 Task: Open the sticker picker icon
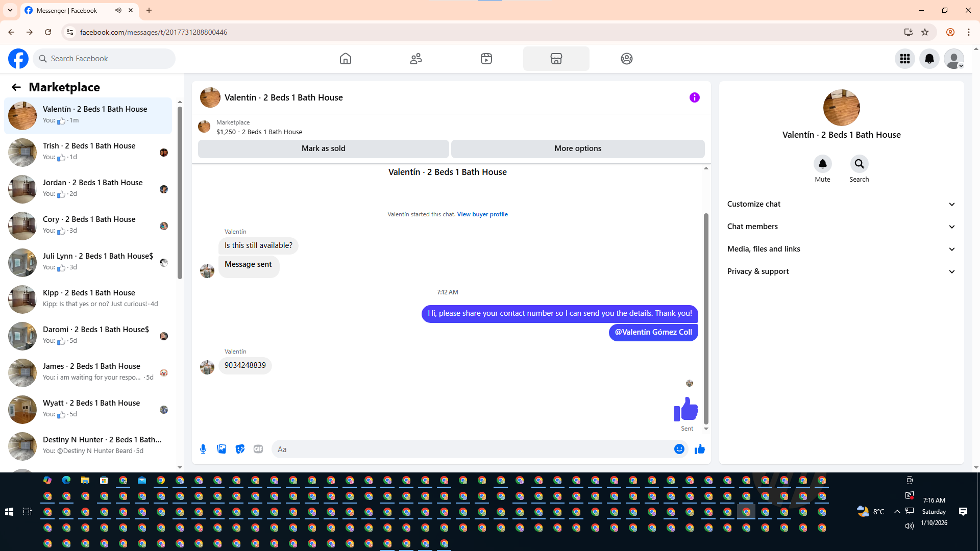[240, 449]
